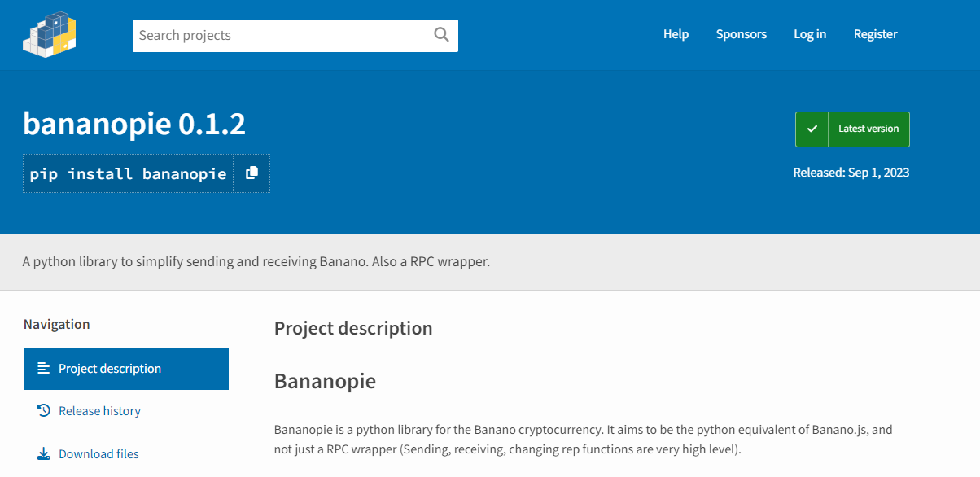Open the Help page

point(676,34)
